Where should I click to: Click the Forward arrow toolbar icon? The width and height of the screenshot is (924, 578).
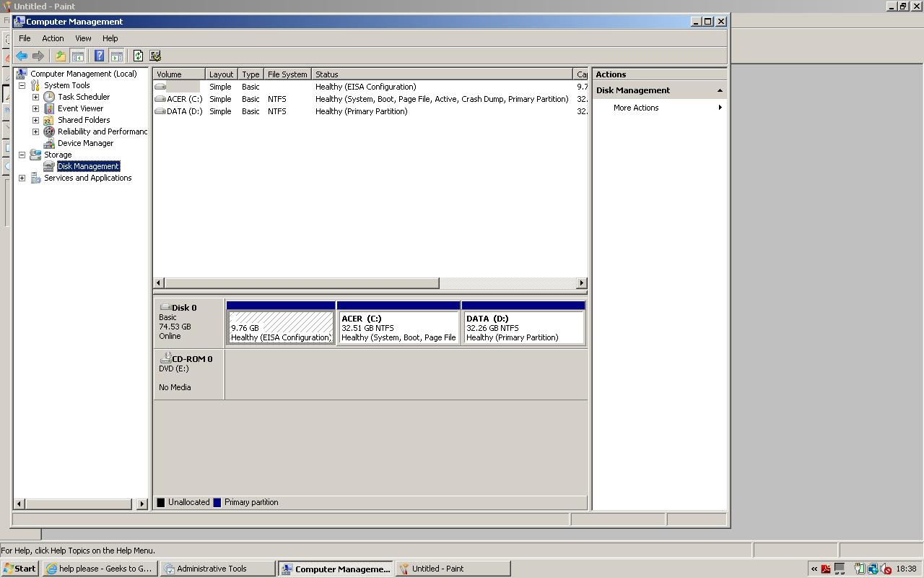38,56
